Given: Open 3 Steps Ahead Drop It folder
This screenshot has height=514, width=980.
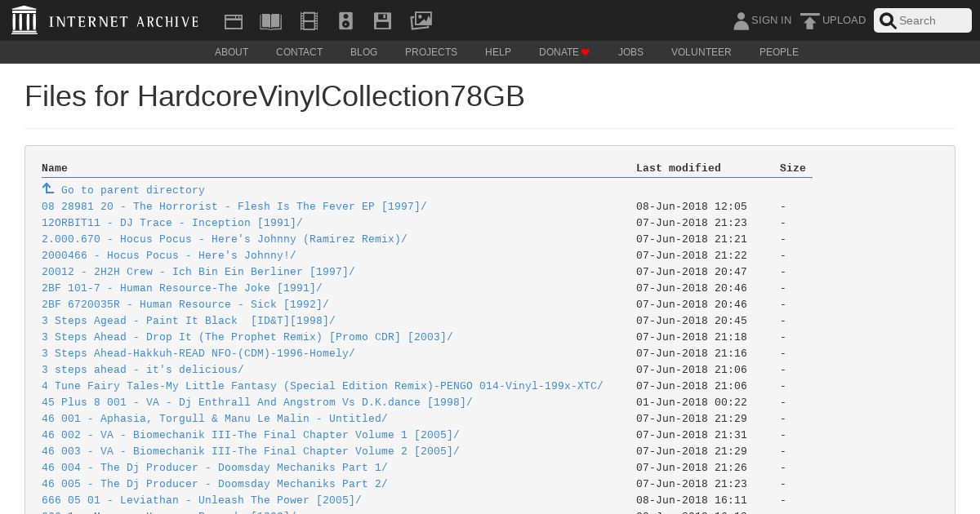Looking at the screenshot, I should pos(247,337).
